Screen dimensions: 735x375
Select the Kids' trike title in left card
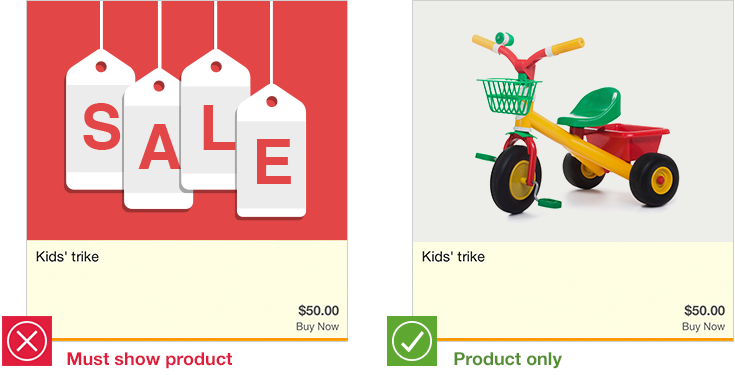[x=67, y=257]
